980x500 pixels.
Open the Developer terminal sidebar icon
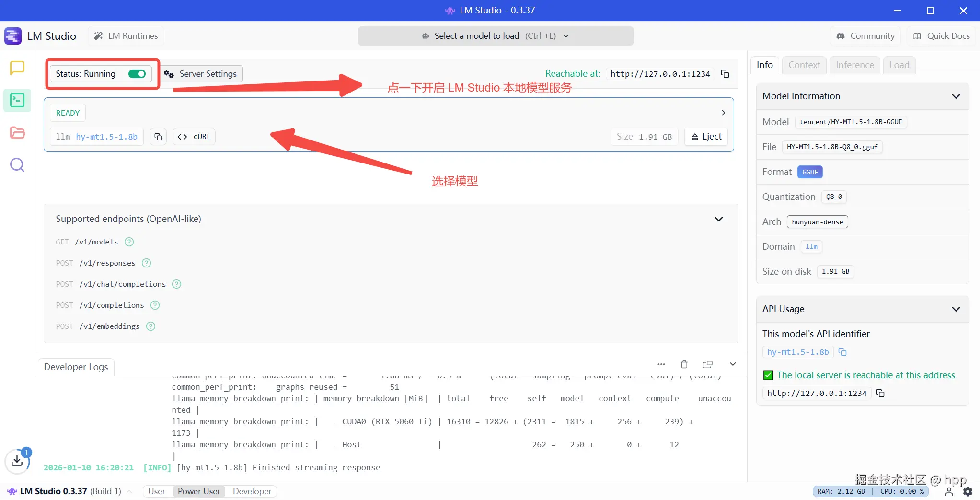(17, 100)
